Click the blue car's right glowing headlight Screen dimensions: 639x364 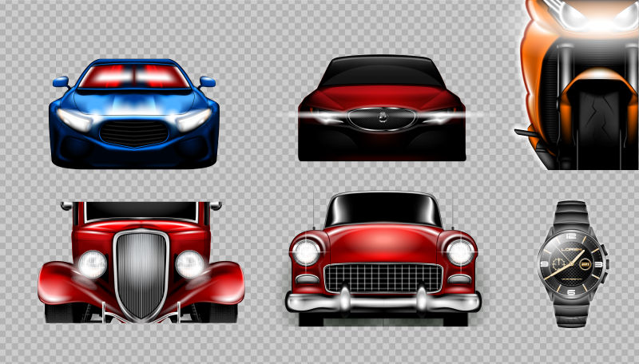coord(194,121)
